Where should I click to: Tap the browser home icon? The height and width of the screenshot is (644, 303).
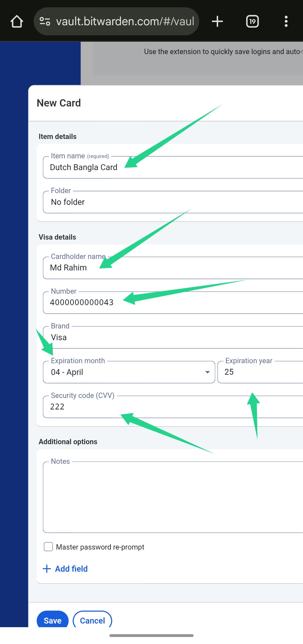point(17,21)
